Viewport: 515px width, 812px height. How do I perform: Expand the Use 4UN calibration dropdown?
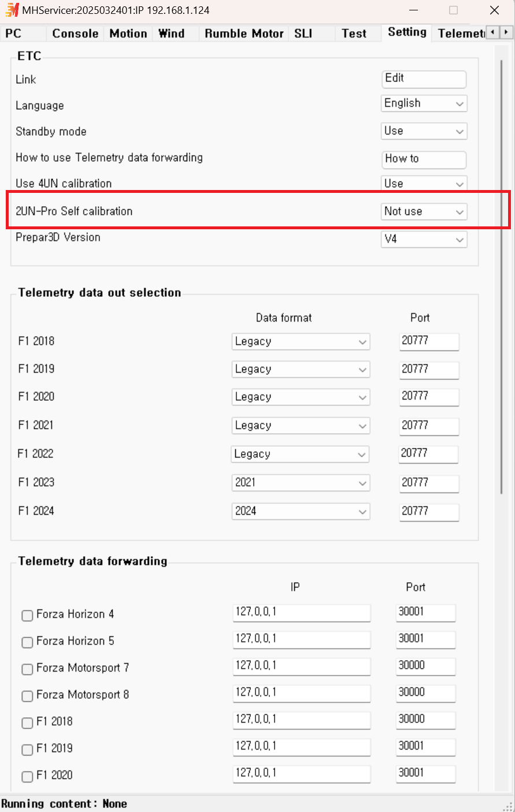424,184
